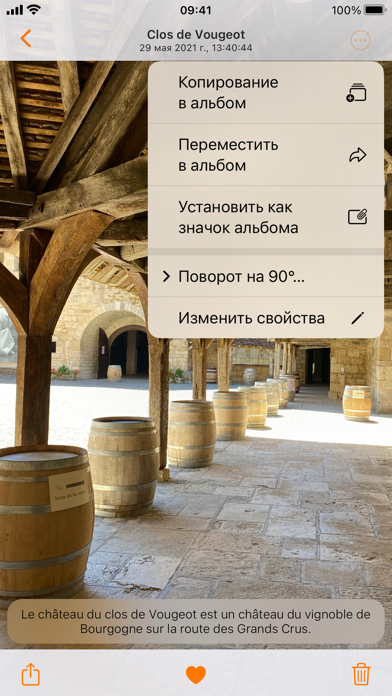Tap the French caption about château
Viewport: 392px width, 696px height.
[196, 622]
